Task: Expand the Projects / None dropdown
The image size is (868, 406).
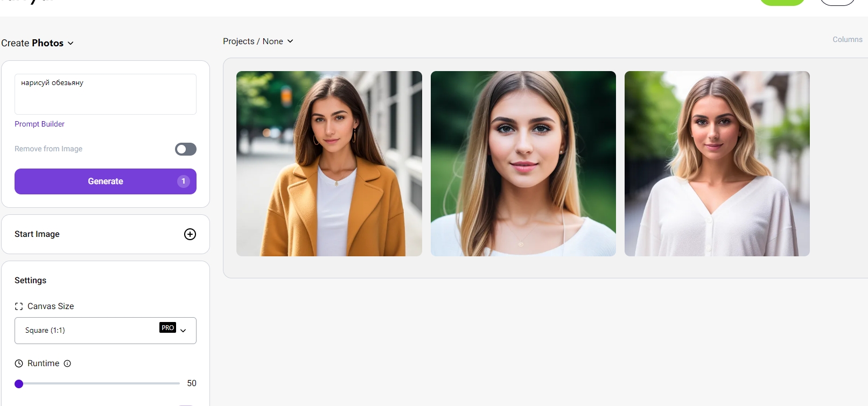Action: [x=258, y=41]
